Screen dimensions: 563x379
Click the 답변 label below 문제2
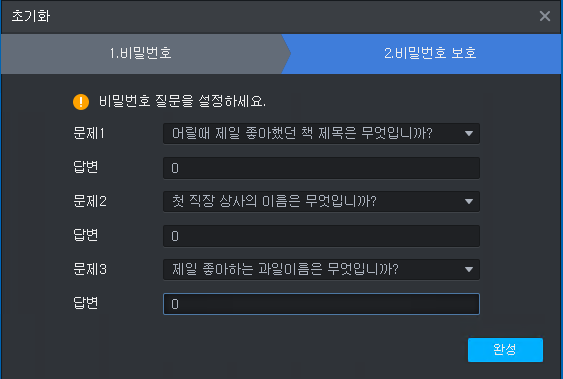click(85, 235)
